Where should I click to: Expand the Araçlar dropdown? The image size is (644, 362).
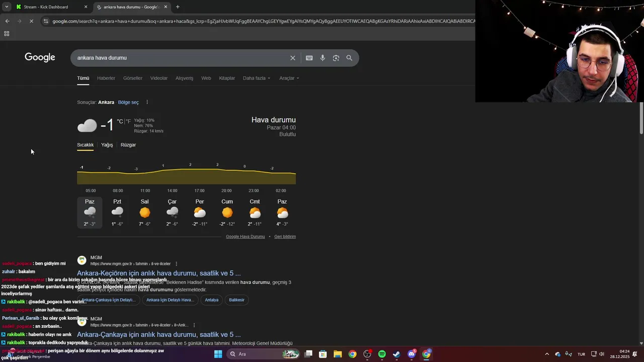(x=289, y=78)
